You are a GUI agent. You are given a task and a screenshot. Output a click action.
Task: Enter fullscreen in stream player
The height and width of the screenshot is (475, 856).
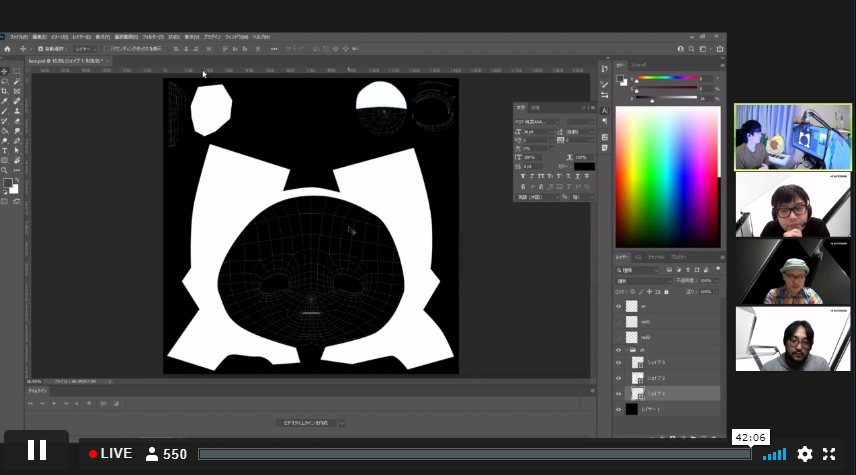coord(829,454)
